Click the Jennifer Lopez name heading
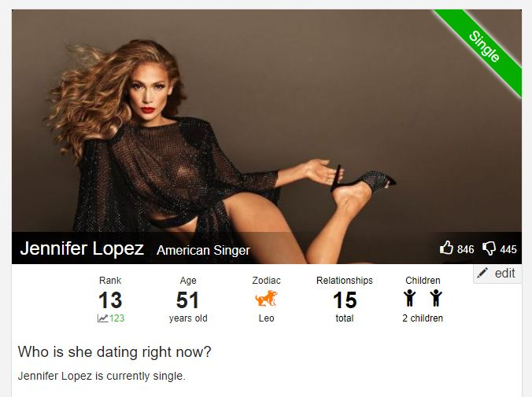The width and height of the screenshot is (532, 397). pos(82,248)
